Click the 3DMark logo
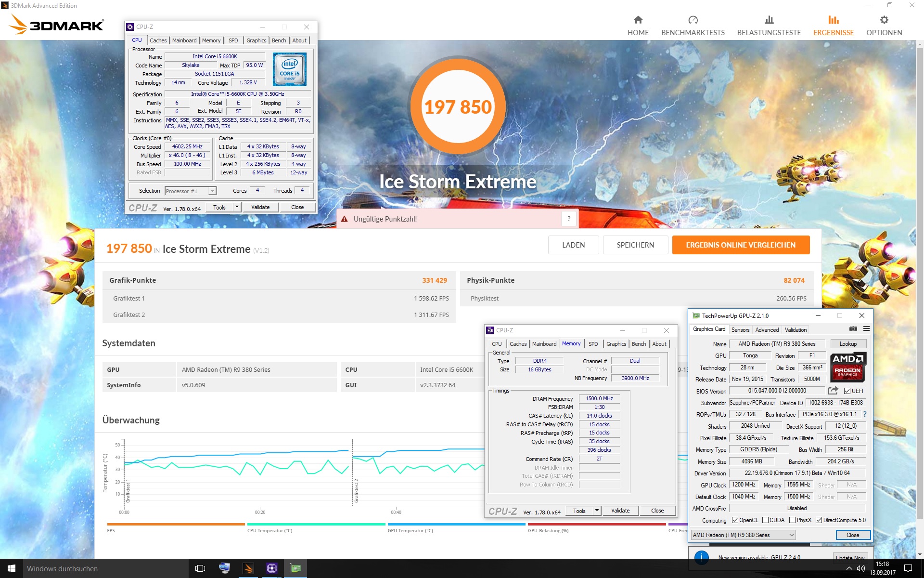 (x=57, y=25)
